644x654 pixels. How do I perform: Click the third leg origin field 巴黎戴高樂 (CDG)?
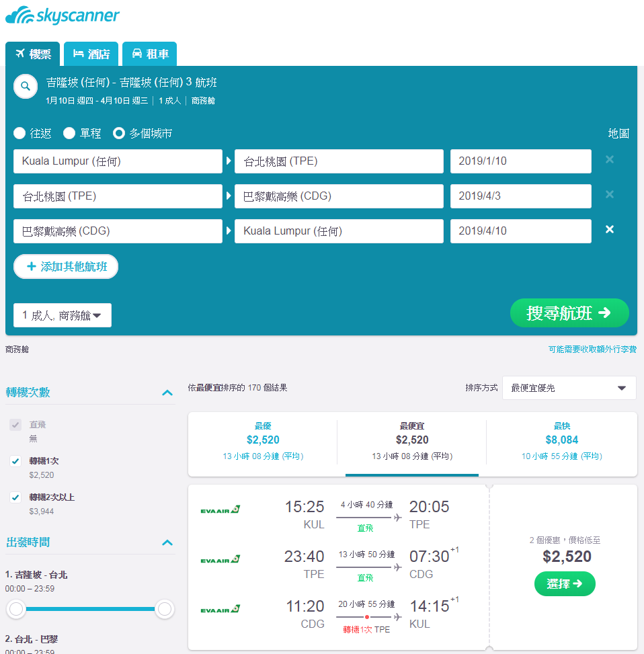118,231
